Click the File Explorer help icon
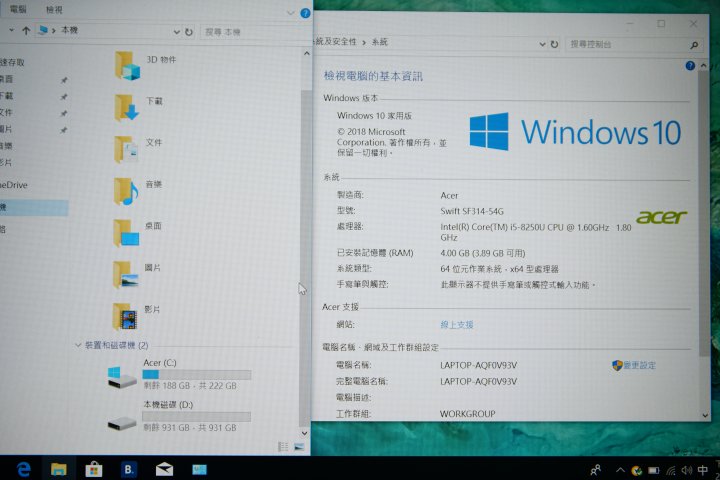This screenshot has width=720, height=480. click(x=305, y=13)
